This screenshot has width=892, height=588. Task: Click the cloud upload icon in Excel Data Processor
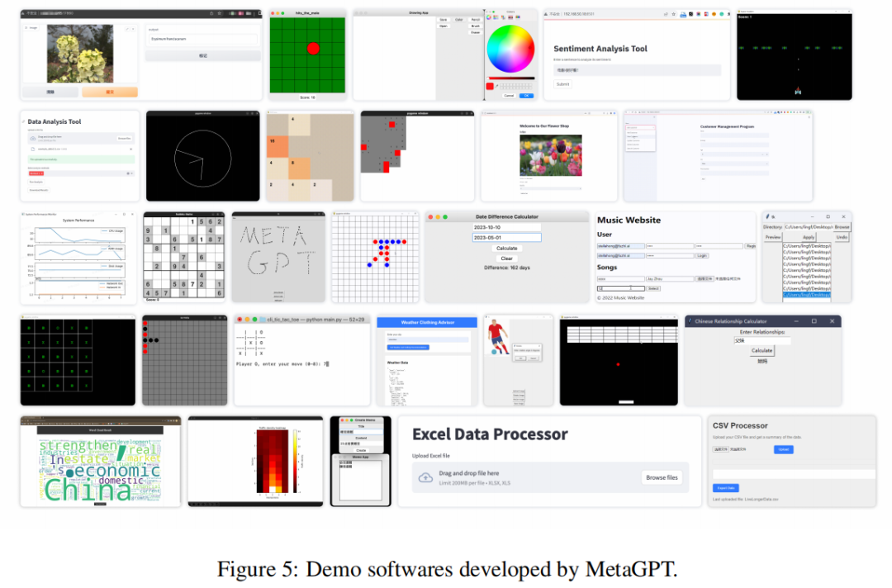point(425,477)
